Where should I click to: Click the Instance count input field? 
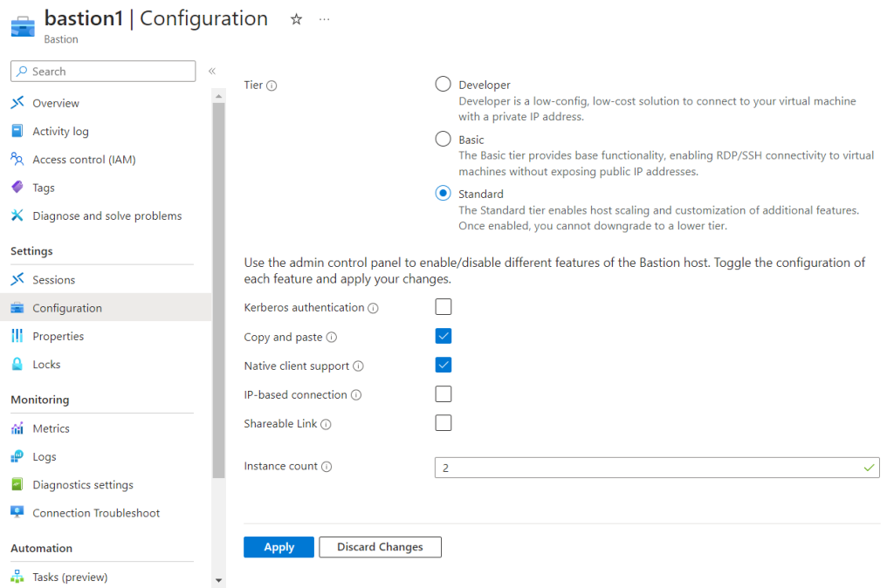coord(646,468)
